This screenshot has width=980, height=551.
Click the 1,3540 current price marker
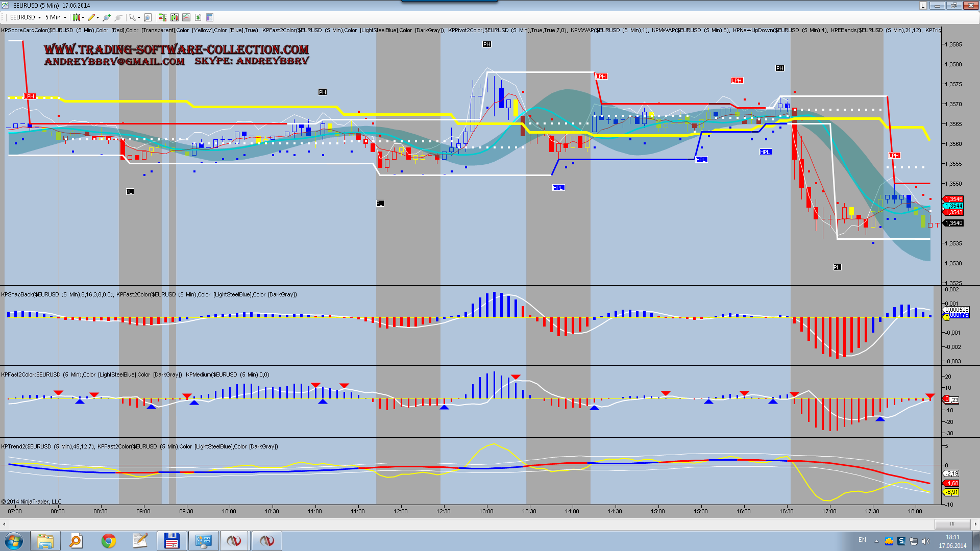point(953,223)
